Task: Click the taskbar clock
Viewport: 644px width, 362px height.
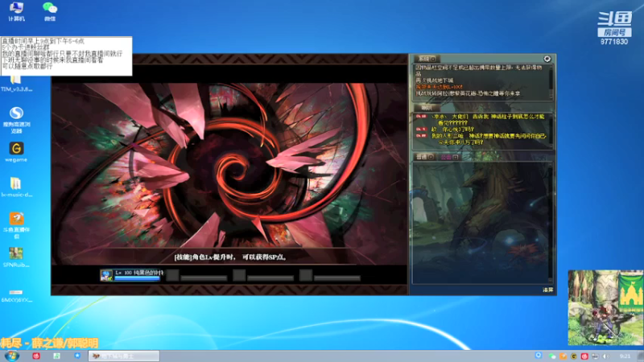Action: [625, 356]
